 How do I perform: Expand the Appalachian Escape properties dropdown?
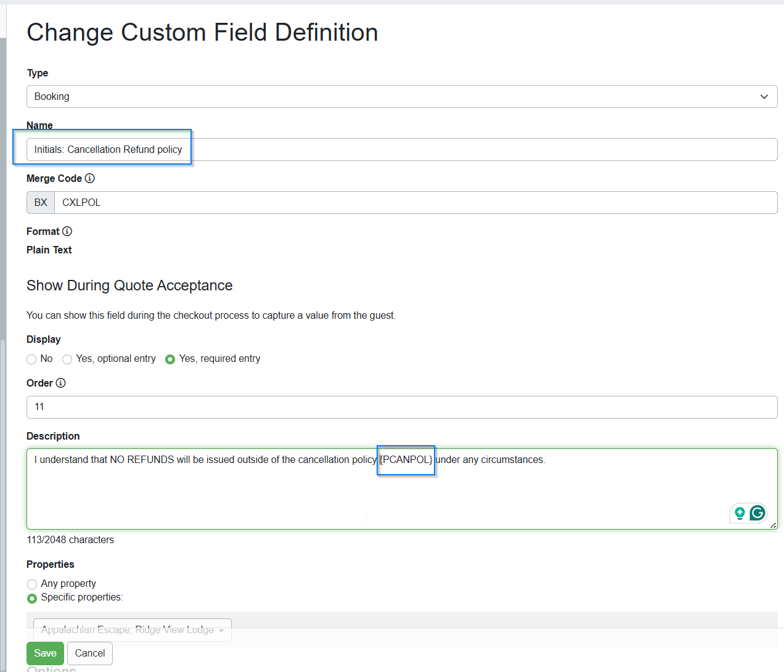click(x=132, y=629)
